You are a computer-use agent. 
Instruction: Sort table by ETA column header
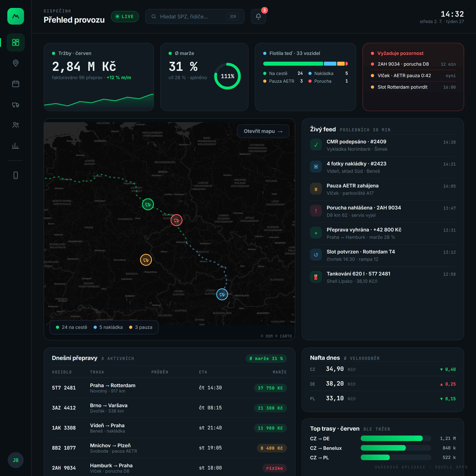click(203, 372)
